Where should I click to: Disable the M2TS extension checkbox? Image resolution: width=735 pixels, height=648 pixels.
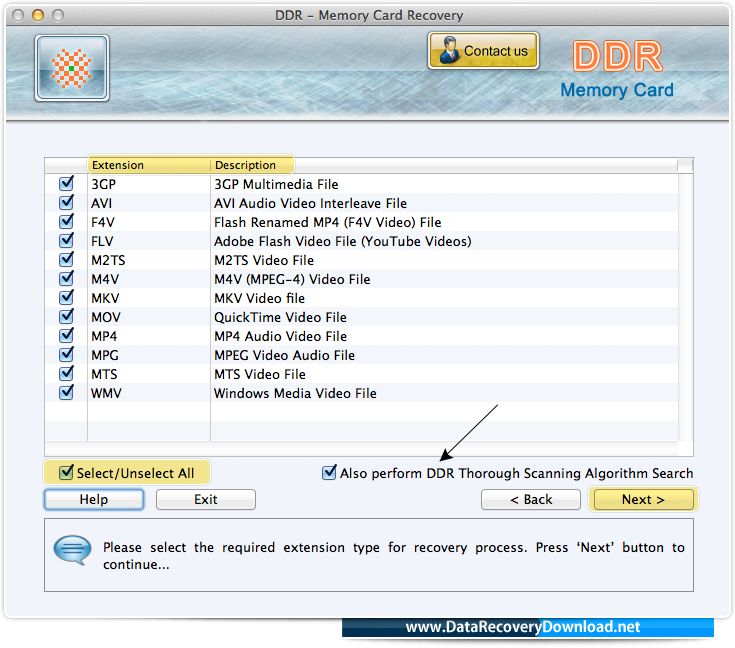coord(66,259)
